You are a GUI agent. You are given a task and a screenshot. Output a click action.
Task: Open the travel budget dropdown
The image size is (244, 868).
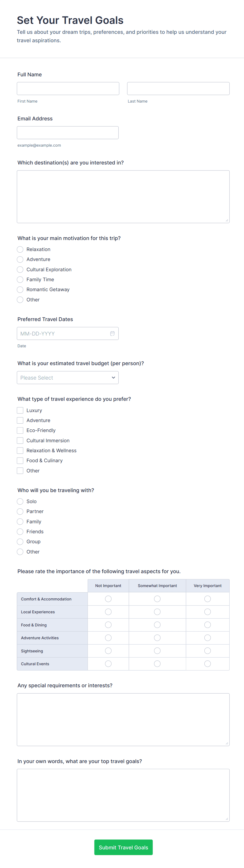click(x=68, y=377)
